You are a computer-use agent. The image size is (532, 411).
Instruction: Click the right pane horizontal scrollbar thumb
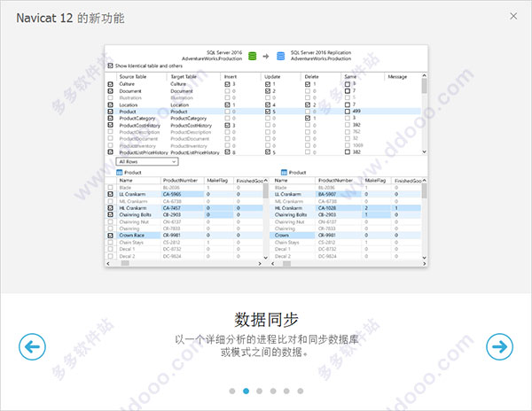pyautogui.click(x=286, y=263)
